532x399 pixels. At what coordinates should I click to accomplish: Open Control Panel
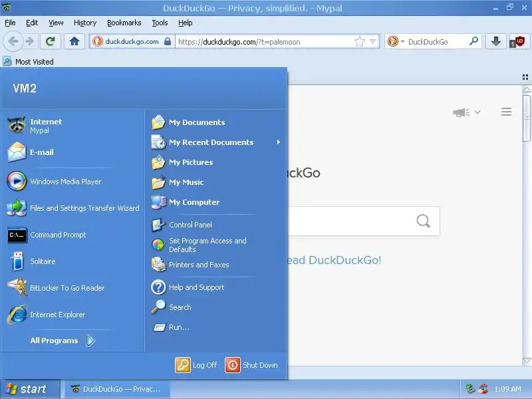(217, 225)
